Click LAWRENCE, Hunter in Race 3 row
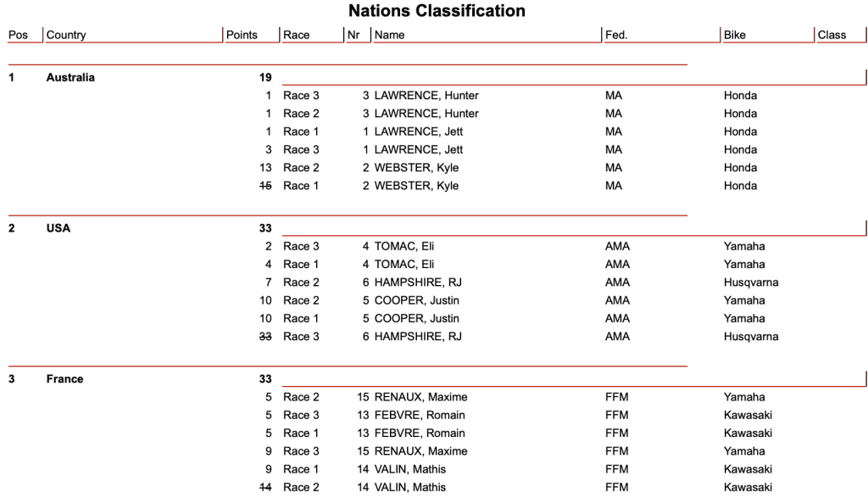This screenshot has width=868, height=498. [426, 95]
